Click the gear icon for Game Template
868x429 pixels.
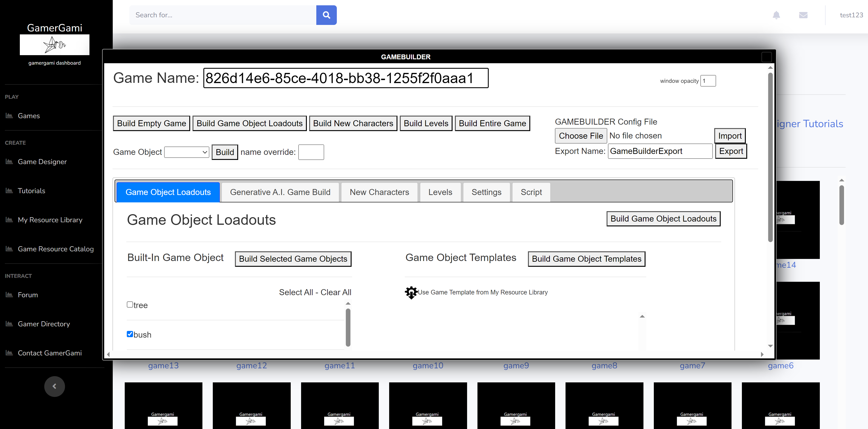411,292
